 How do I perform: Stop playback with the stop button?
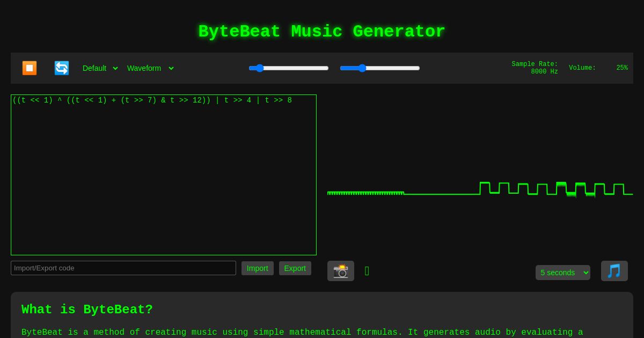[30, 68]
